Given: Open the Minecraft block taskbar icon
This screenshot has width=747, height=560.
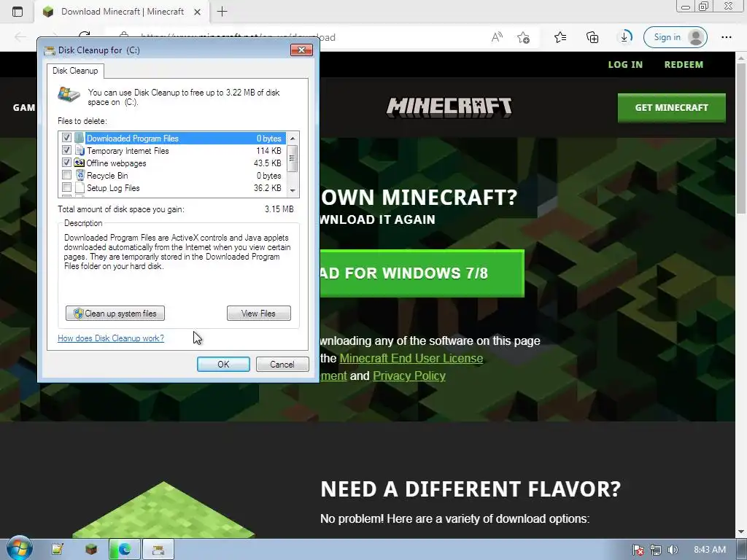Looking at the screenshot, I should (x=91, y=550).
